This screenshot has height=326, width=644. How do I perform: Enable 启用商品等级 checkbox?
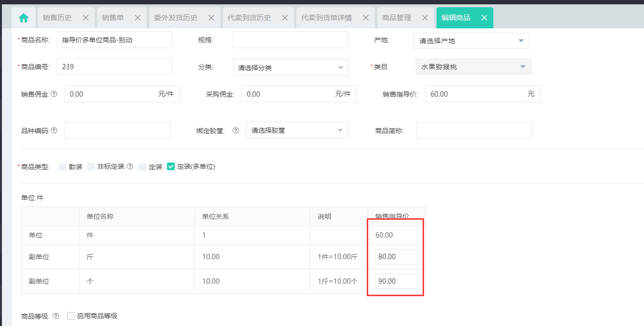pyautogui.click(x=71, y=316)
